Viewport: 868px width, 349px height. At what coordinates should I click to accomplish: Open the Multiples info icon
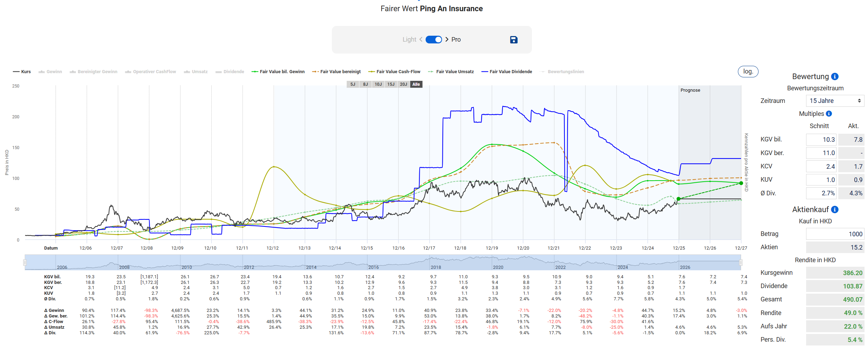[829, 114]
